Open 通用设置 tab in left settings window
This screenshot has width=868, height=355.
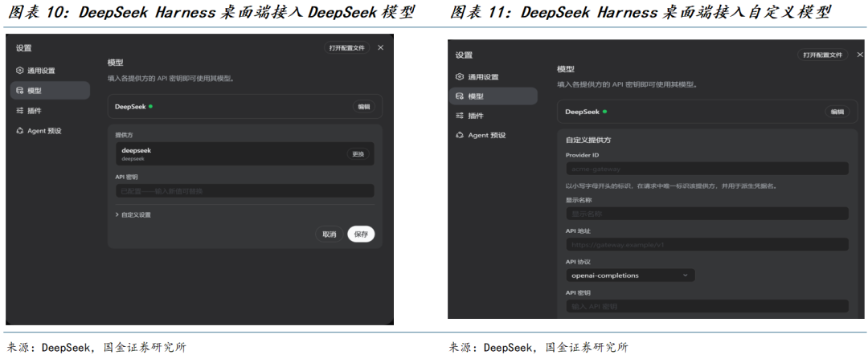coord(50,71)
